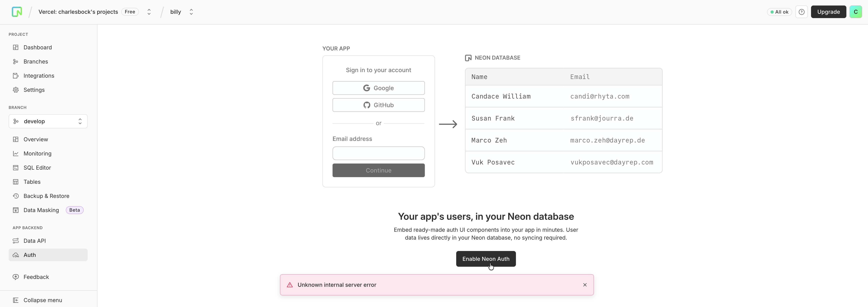
Task: Click the All ok status indicator
Action: click(779, 12)
